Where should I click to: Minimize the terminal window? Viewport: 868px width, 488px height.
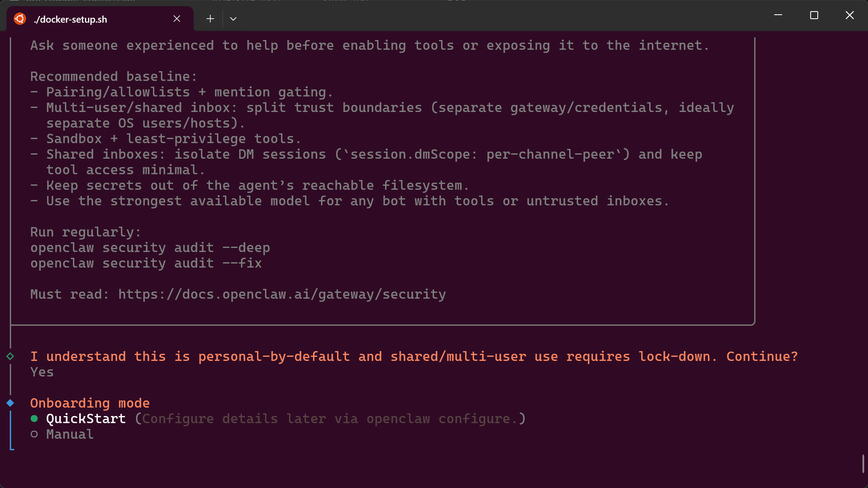[778, 15]
